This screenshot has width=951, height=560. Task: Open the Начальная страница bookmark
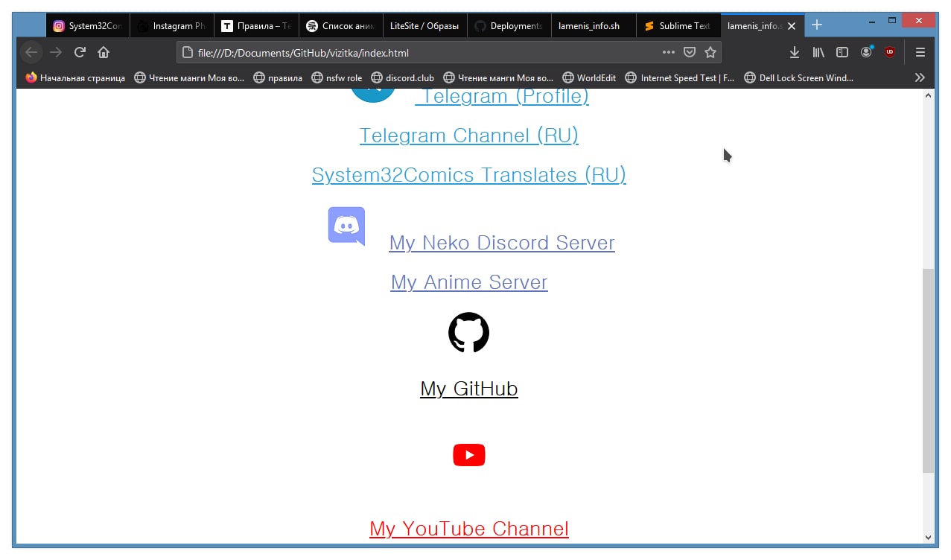pos(75,77)
